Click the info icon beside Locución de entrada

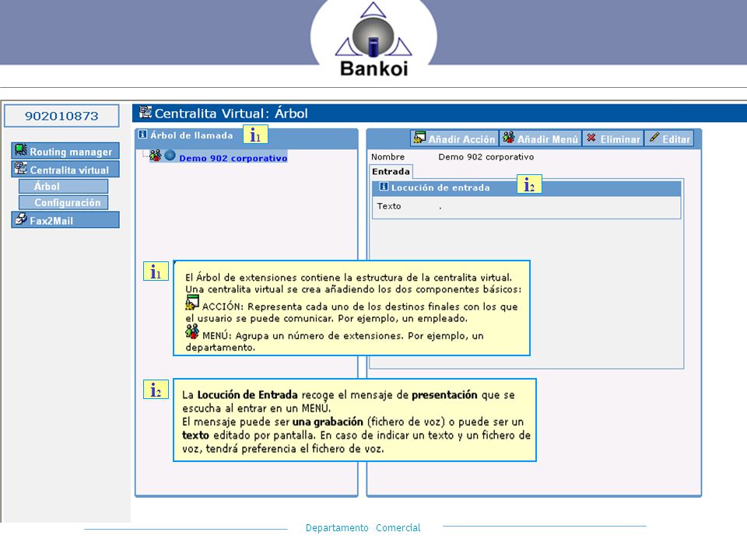pos(384,187)
